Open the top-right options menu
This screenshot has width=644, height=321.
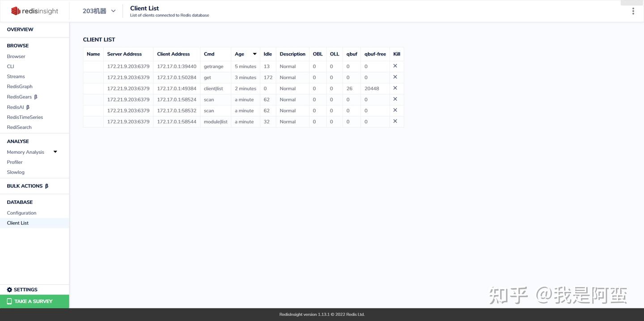[x=633, y=11]
